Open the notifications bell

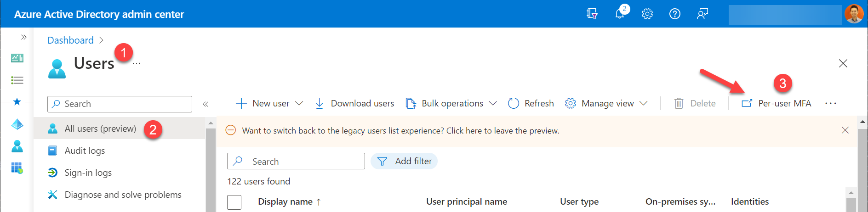click(620, 13)
